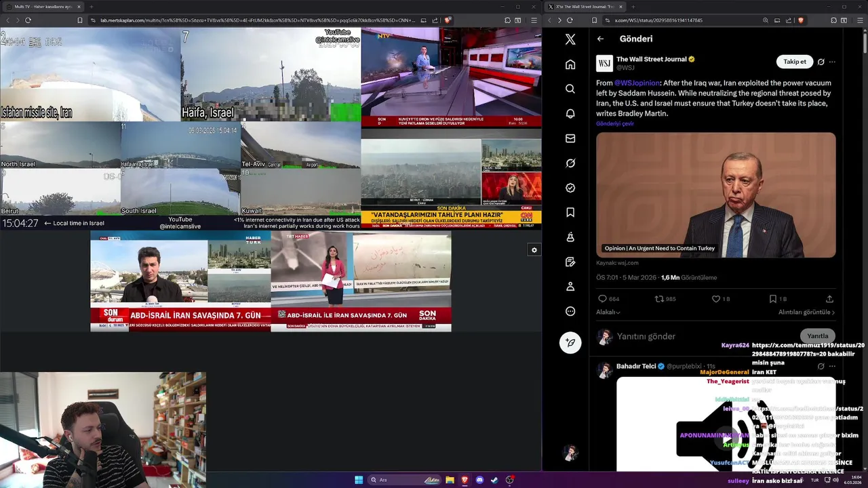The image size is (868, 488).
Task: Open the Verified badge icon in X sidebar
Action: pyautogui.click(x=570, y=188)
